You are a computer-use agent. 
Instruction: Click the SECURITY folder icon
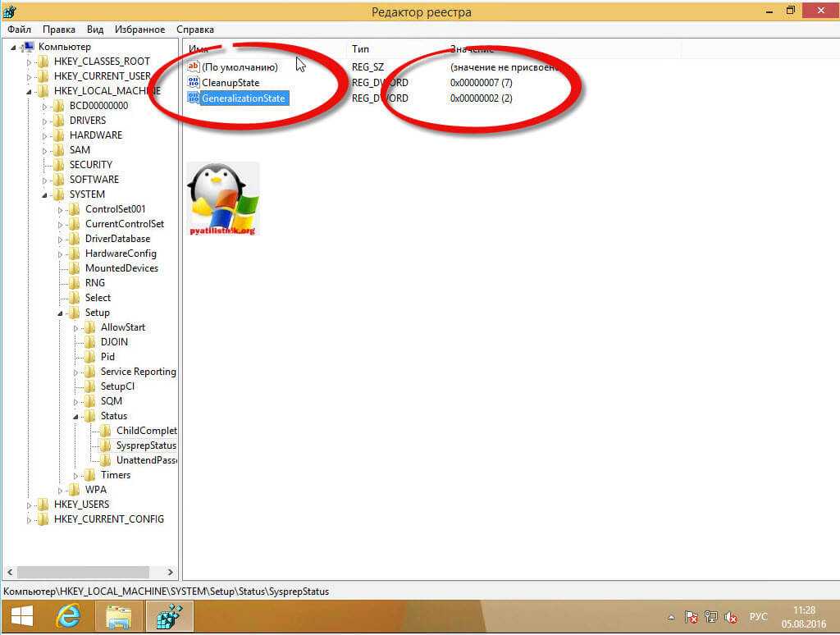[x=59, y=165]
